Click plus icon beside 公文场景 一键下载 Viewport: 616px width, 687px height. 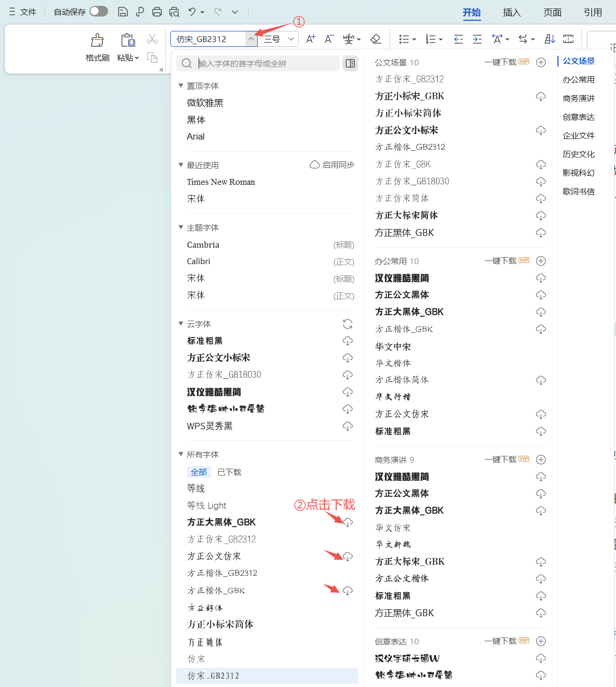(x=541, y=62)
